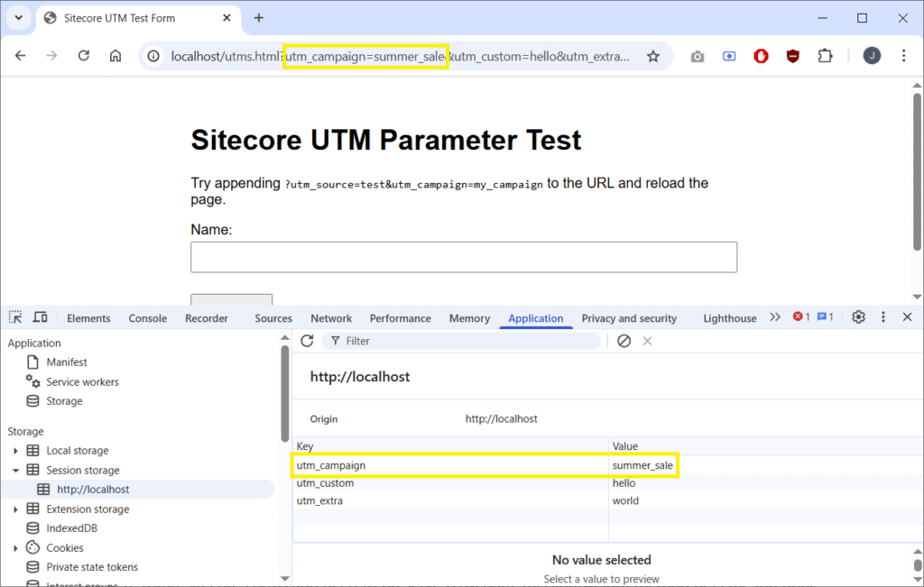Image resolution: width=924 pixels, height=587 pixels.
Task: Click the browser forward arrow
Action: tap(51, 56)
